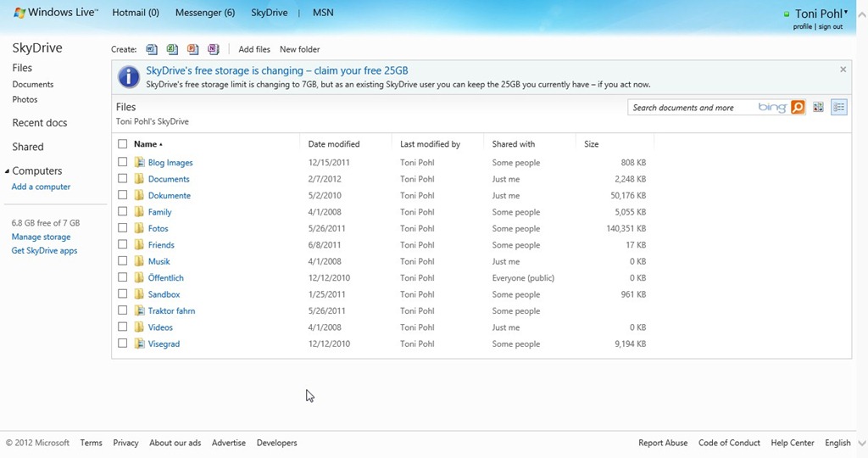Focus the Search documents and more field

click(691, 108)
